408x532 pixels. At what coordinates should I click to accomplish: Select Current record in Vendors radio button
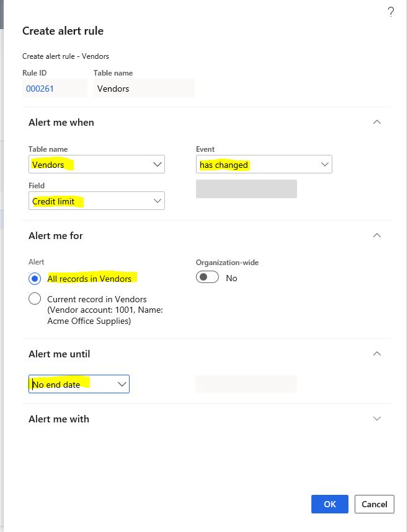(35, 299)
